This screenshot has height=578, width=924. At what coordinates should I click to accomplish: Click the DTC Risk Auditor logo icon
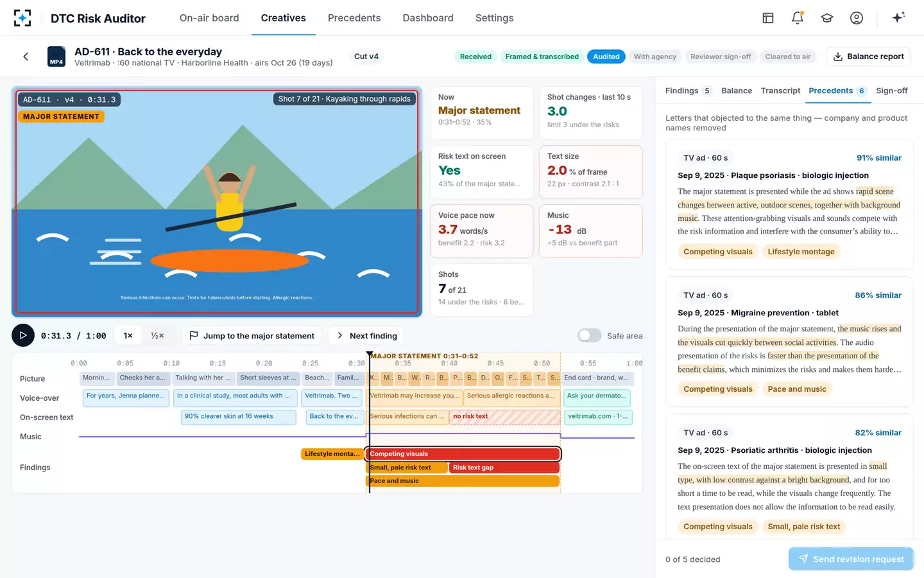click(22, 18)
